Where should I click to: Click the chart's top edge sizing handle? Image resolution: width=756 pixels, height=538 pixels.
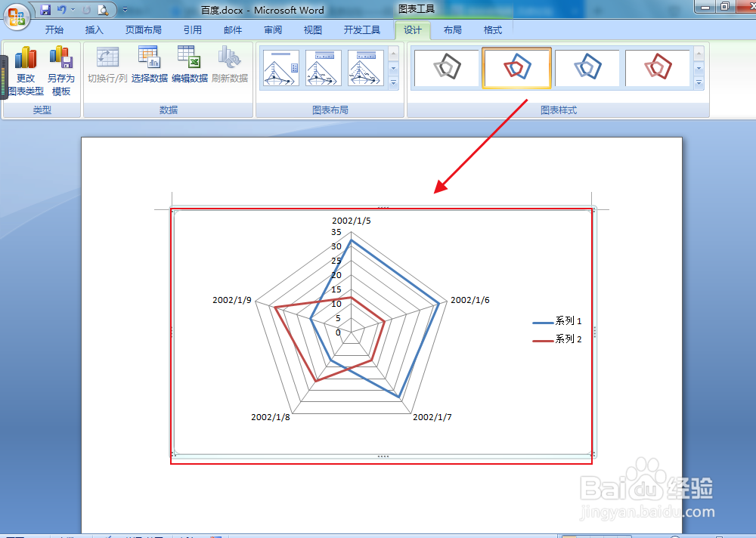[x=383, y=208]
